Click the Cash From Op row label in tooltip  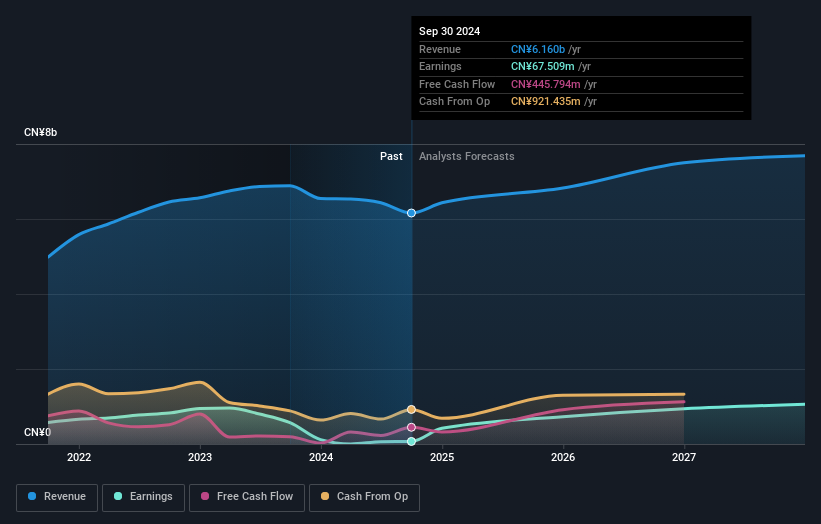click(x=454, y=102)
